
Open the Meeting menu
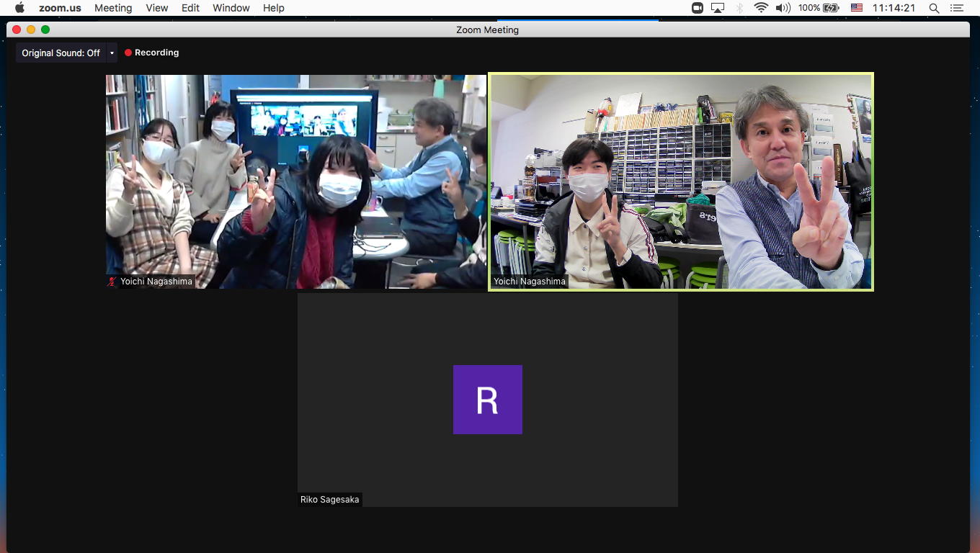113,8
